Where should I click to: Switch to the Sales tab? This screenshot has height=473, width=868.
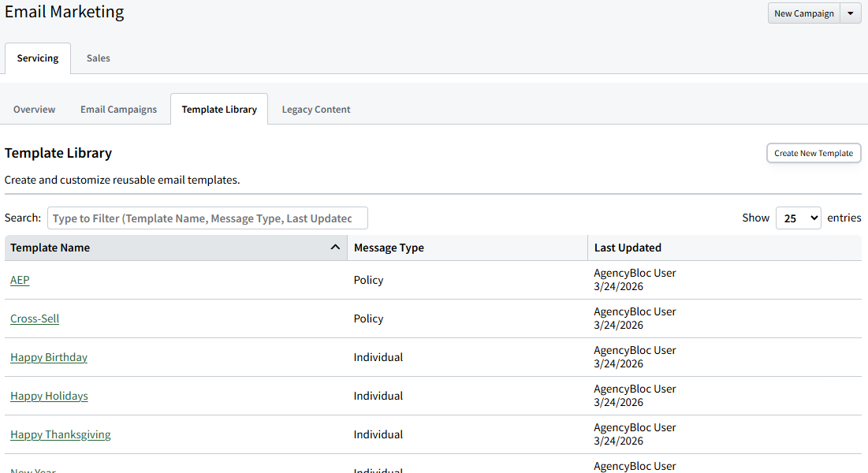point(98,58)
